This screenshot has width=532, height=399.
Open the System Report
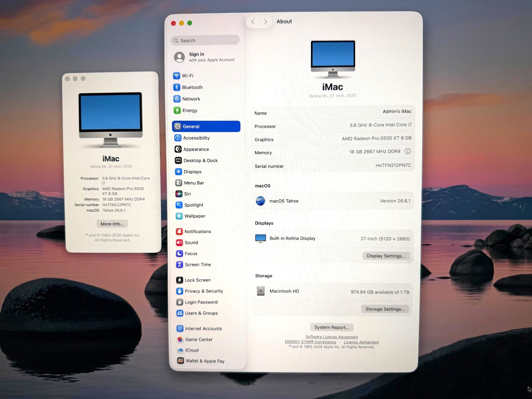pos(332,327)
